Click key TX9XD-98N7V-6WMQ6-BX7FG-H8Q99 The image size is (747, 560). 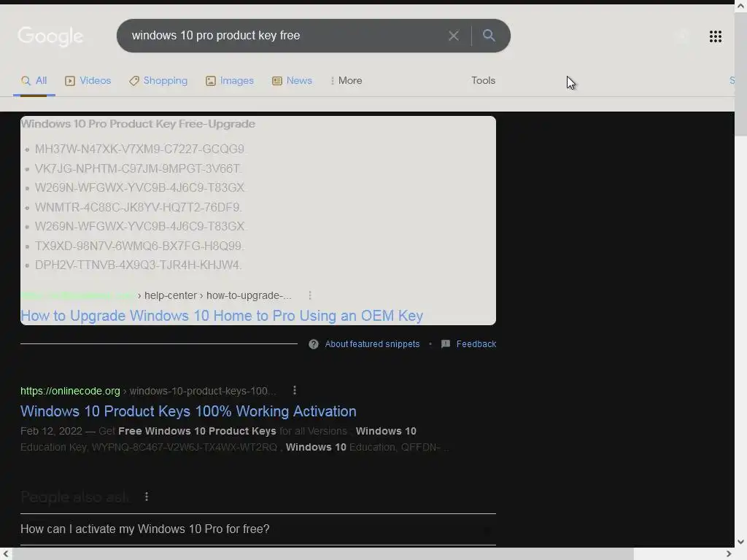click(x=139, y=246)
